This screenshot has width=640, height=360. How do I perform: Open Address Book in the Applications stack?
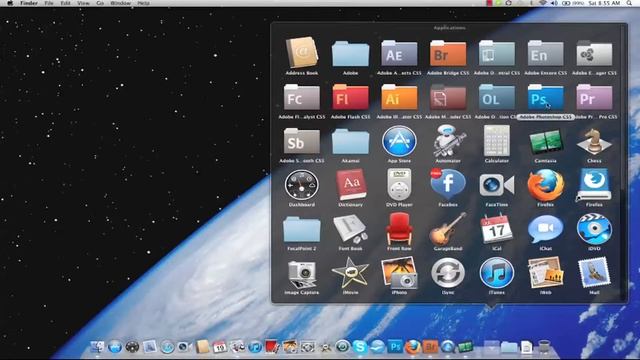[x=302, y=53]
